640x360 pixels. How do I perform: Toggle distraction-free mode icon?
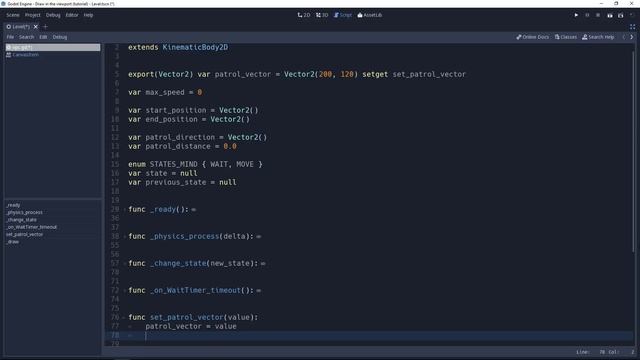(632, 27)
